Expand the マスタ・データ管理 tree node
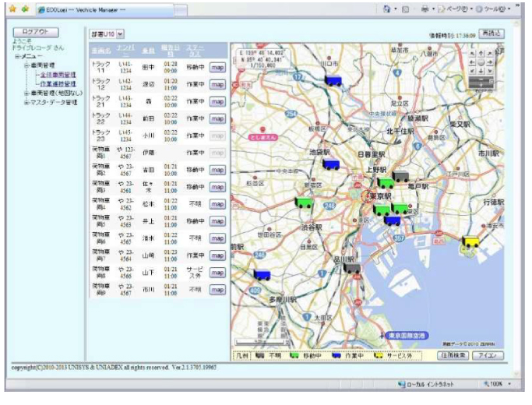The height and width of the screenshot is (405, 532). (x=26, y=102)
